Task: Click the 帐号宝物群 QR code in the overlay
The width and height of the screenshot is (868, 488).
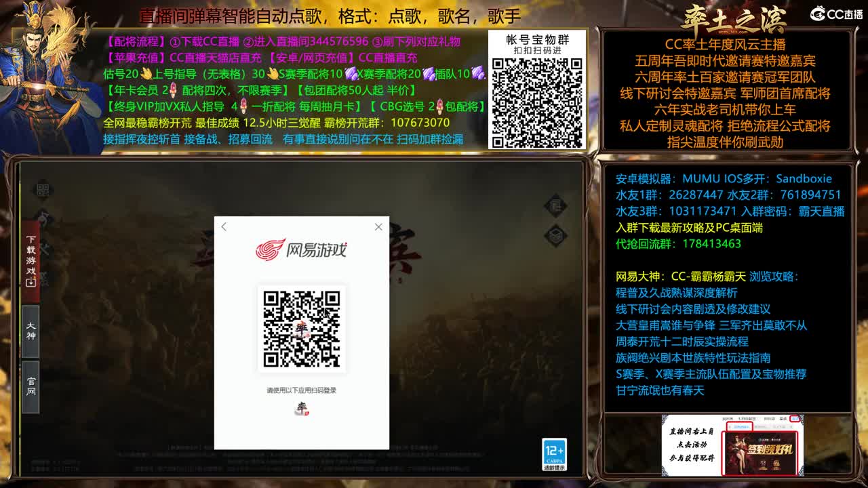Action: 537,102
